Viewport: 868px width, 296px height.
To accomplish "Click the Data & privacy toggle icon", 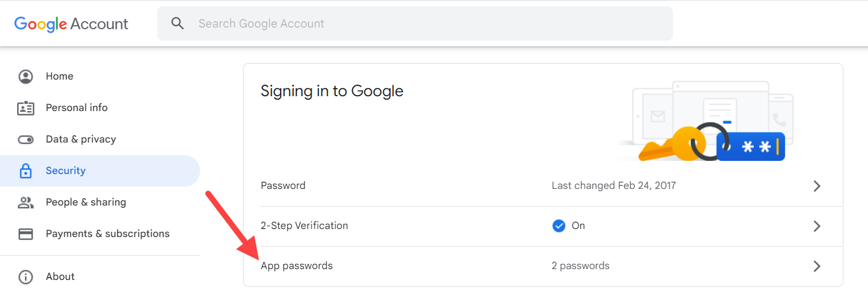I will point(26,140).
